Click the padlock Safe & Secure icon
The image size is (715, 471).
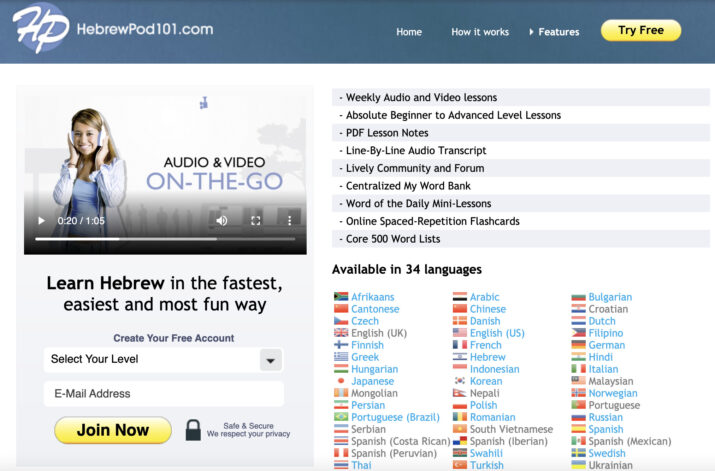193,430
